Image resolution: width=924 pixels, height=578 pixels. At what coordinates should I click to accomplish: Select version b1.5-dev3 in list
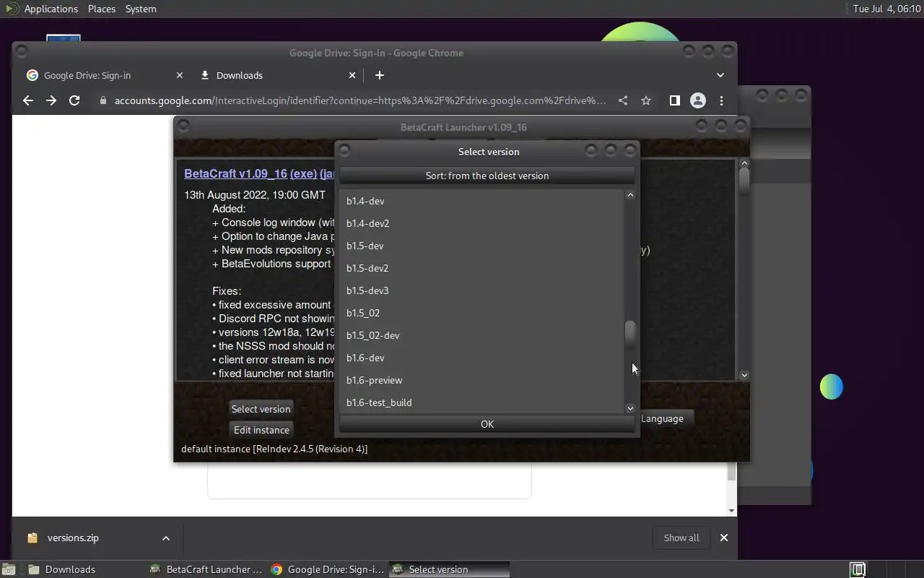coord(481,290)
